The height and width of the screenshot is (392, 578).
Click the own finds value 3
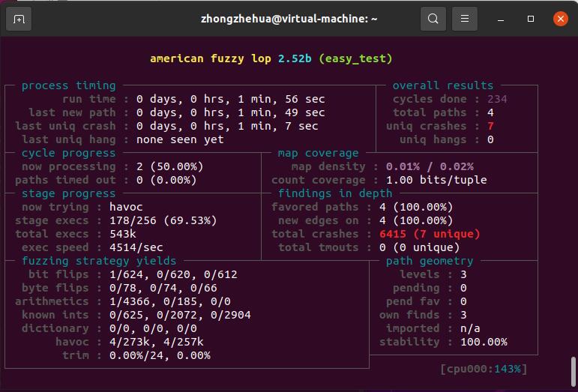tap(463, 315)
